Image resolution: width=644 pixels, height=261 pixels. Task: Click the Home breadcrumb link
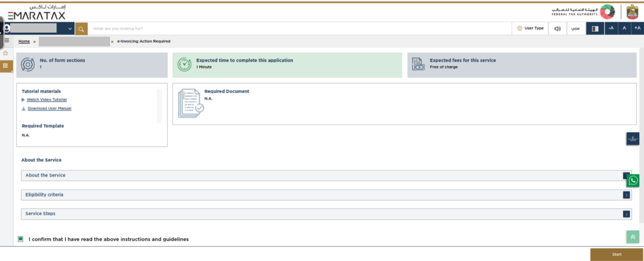pos(24,41)
